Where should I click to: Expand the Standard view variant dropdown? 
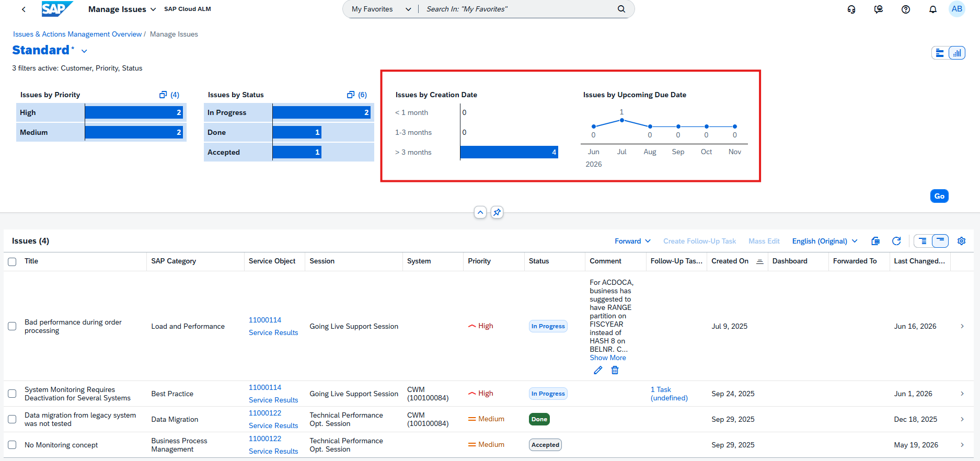tap(84, 51)
